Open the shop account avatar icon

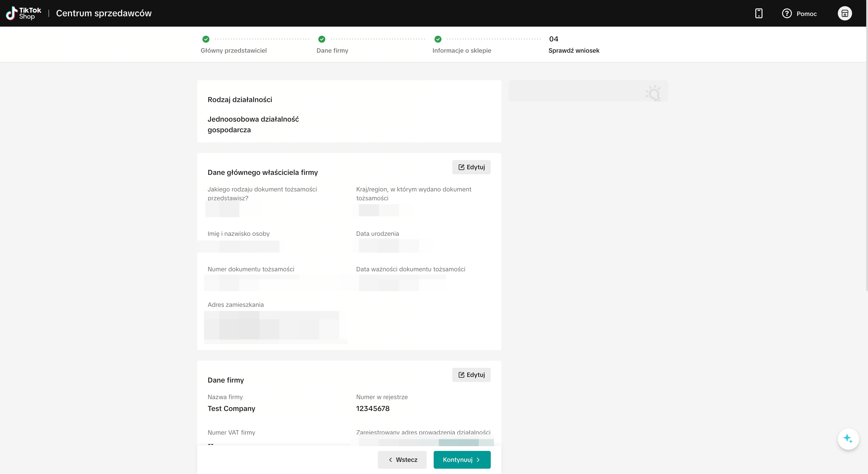[844, 14]
